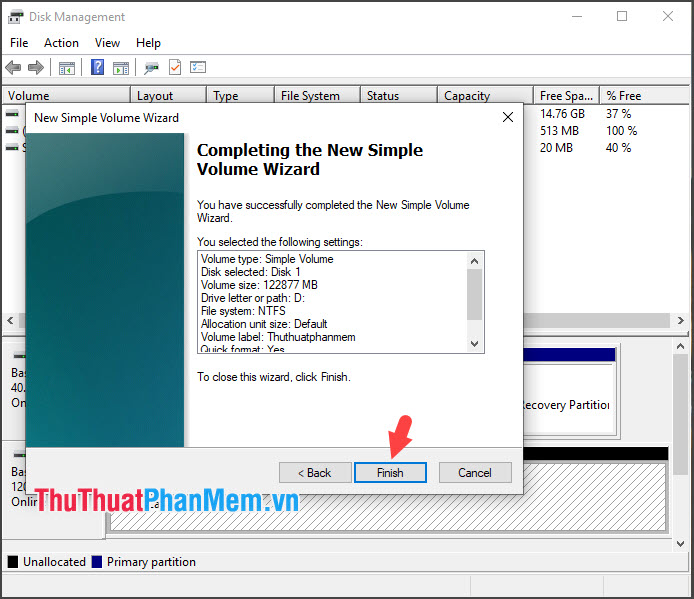694x599 pixels.
Task: Click the 'Volume type: Simple Volume' settings line
Action: [x=267, y=259]
